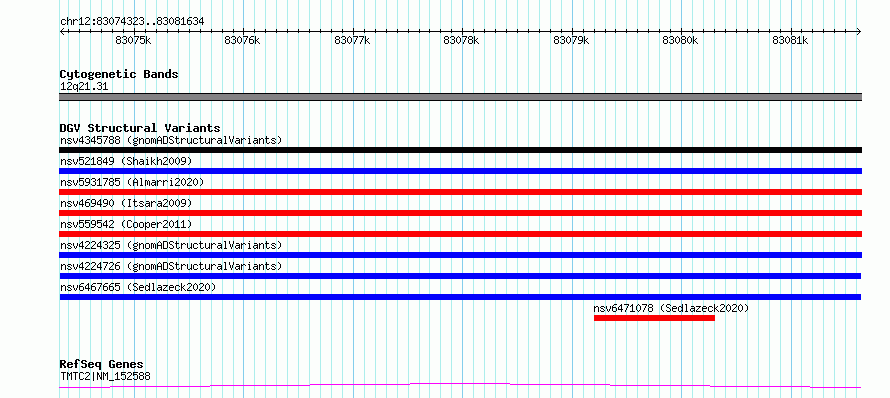
Task: Click the chr12:83074323..83081634 region label
Action: 132,22
